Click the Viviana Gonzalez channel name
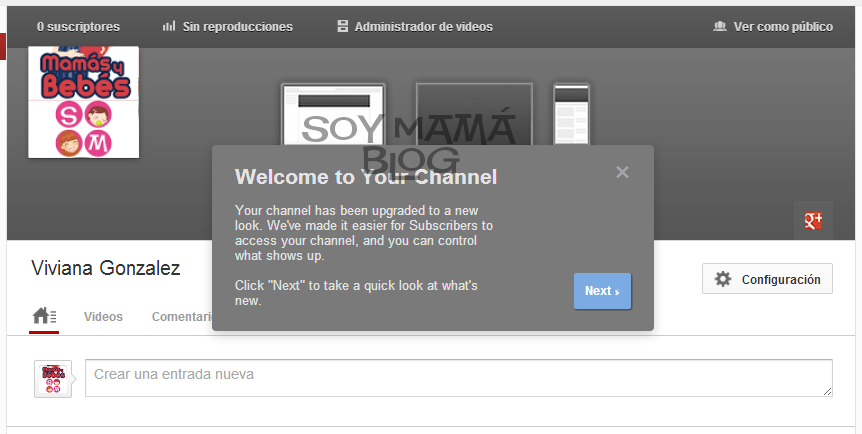This screenshot has height=434, width=862. tap(106, 268)
